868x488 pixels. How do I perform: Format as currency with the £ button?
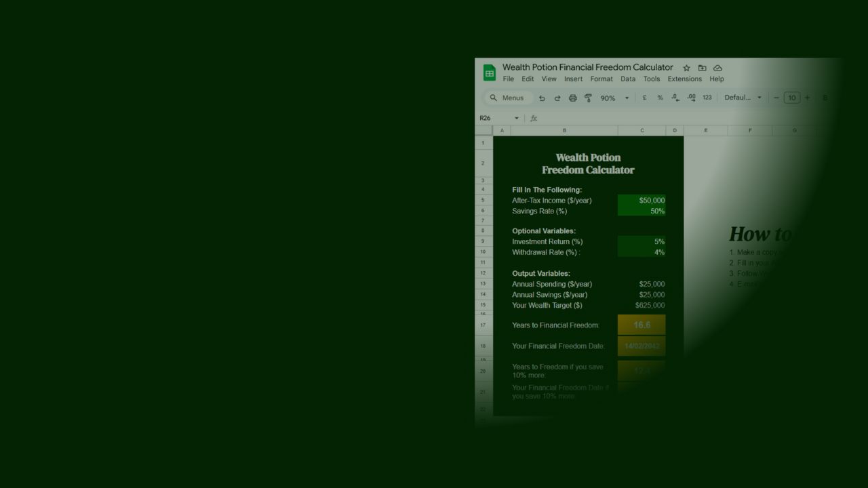(x=644, y=98)
